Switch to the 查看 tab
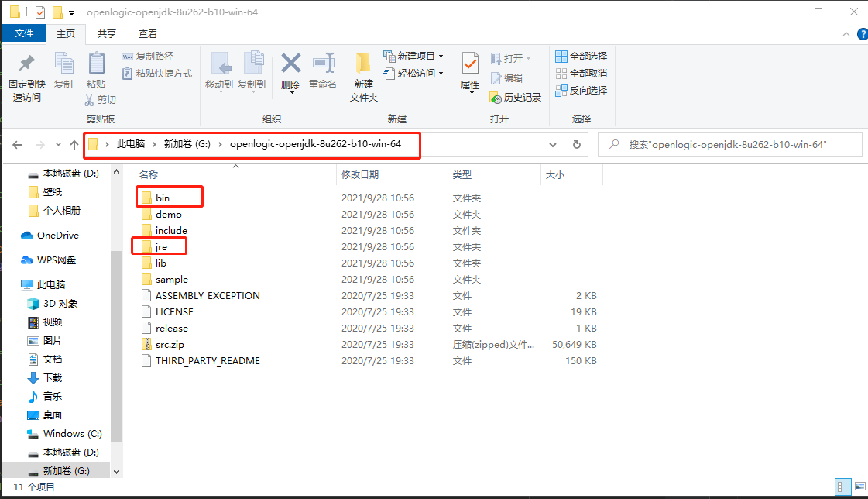Image resolution: width=868 pixels, height=499 pixels. pyautogui.click(x=147, y=33)
